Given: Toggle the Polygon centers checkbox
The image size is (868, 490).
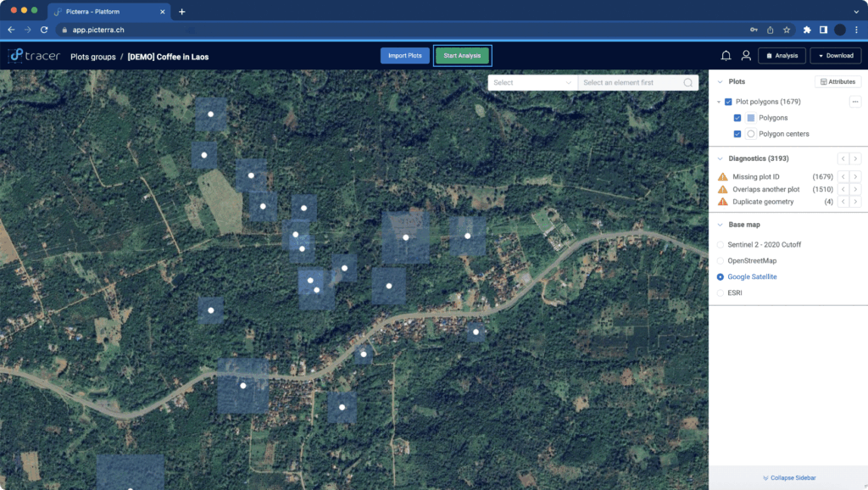Looking at the screenshot, I should click(x=737, y=134).
